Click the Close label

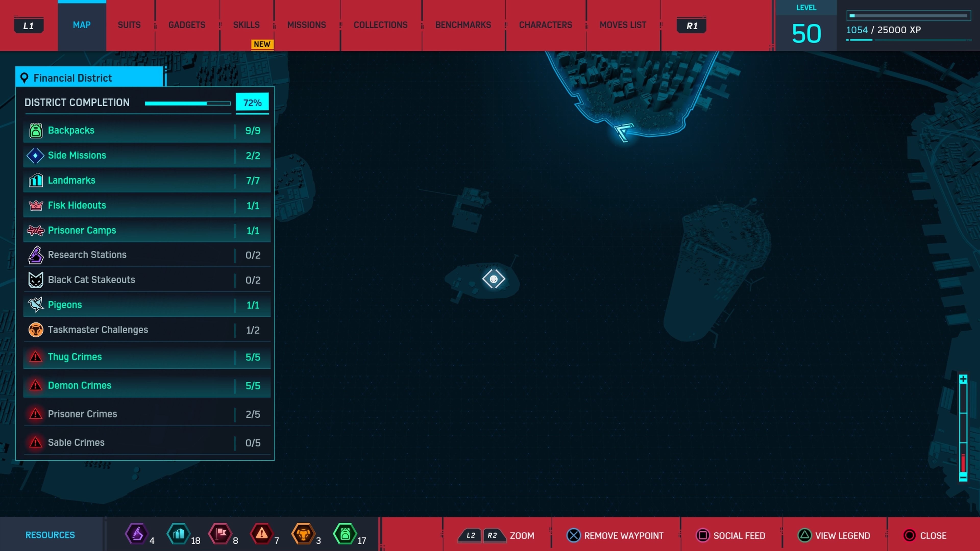click(933, 535)
